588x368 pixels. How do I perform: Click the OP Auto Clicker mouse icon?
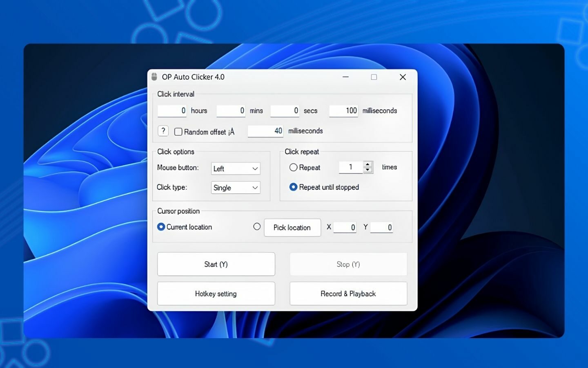(154, 77)
